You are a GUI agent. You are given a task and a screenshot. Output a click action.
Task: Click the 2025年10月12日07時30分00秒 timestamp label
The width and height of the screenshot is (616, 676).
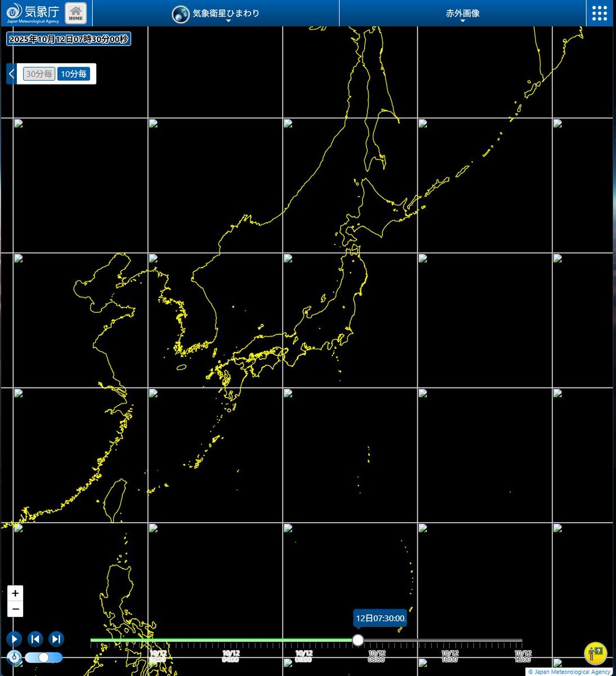coord(69,39)
